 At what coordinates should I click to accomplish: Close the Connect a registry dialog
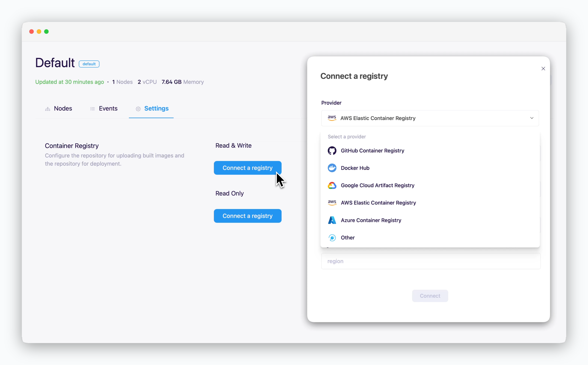(x=543, y=69)
